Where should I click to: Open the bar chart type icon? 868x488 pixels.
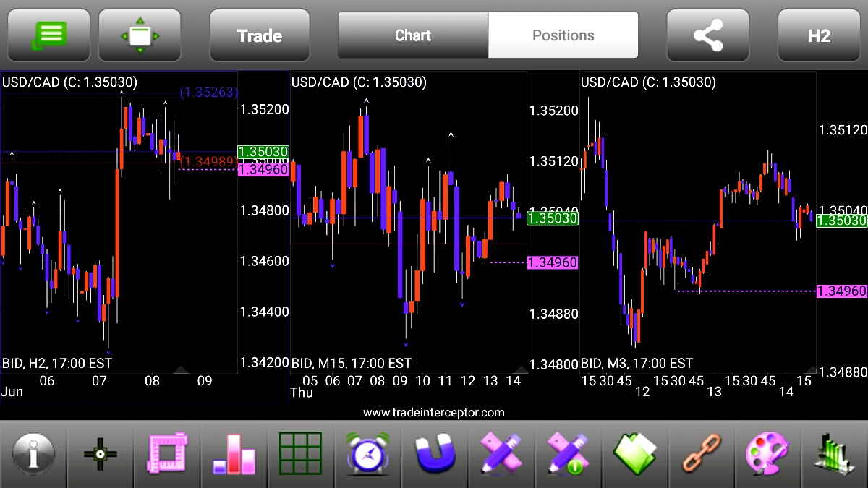coord(234,454)
